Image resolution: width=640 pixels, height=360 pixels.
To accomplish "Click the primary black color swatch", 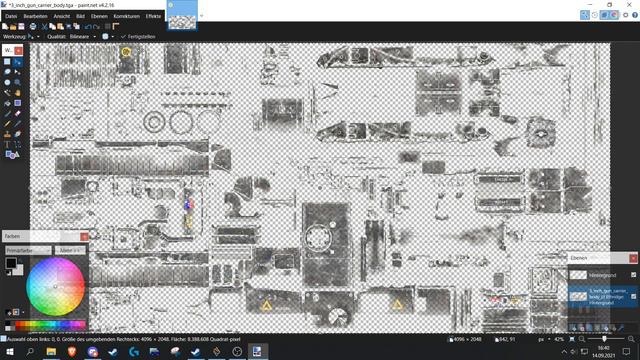I will 11,263.
